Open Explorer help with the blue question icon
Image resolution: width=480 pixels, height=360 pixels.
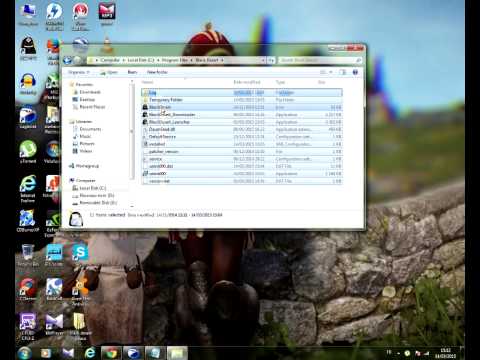[x=355, y=72]
